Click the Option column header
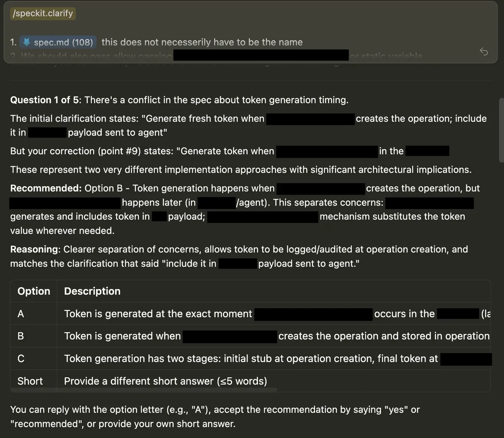Viewport: 504px width, 438px height. (33, 291)
